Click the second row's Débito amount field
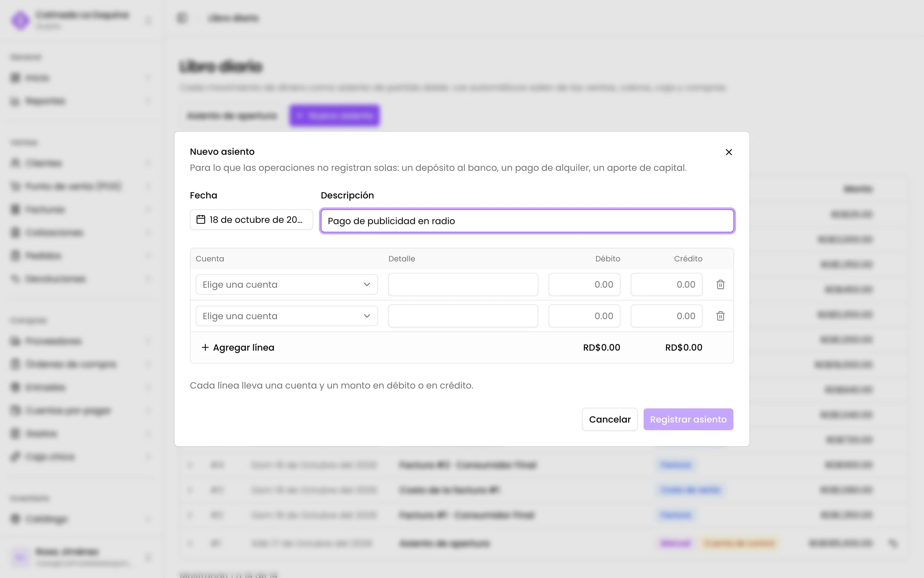The height and width of the screenshot is (578, 924). point(584,316)
